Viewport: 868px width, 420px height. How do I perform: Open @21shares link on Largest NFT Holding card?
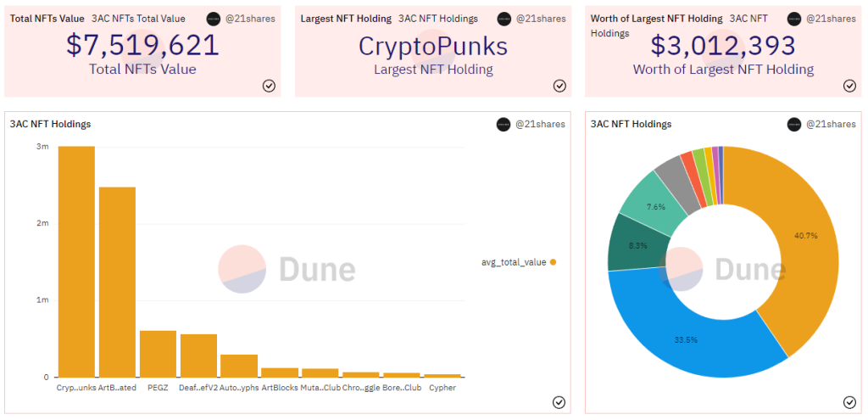click(x=541, y=19)
